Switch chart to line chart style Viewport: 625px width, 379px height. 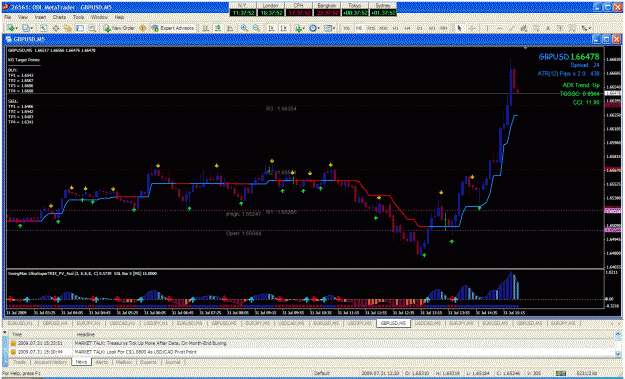(230, 28)
